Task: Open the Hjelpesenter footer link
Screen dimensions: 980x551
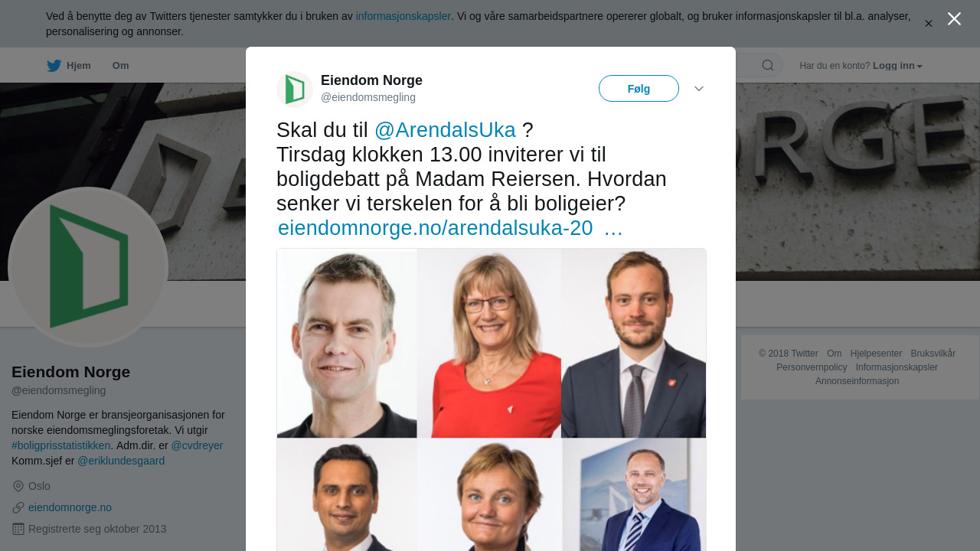Action: tap(876, 354)
